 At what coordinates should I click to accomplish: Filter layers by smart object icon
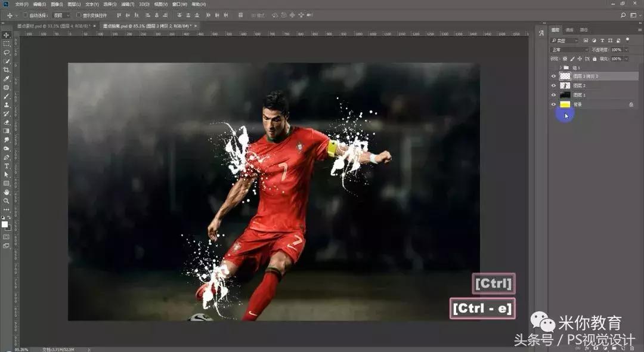(x=618, y=40)
